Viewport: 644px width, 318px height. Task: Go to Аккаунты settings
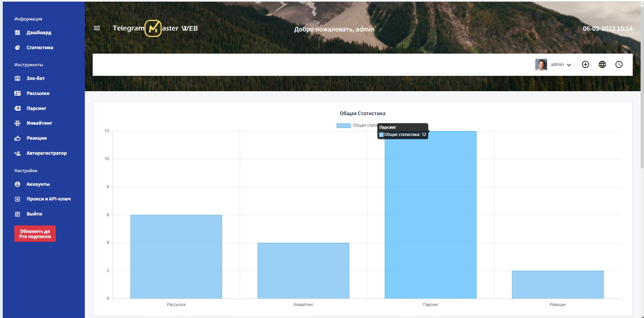click(x=38, y=184)
